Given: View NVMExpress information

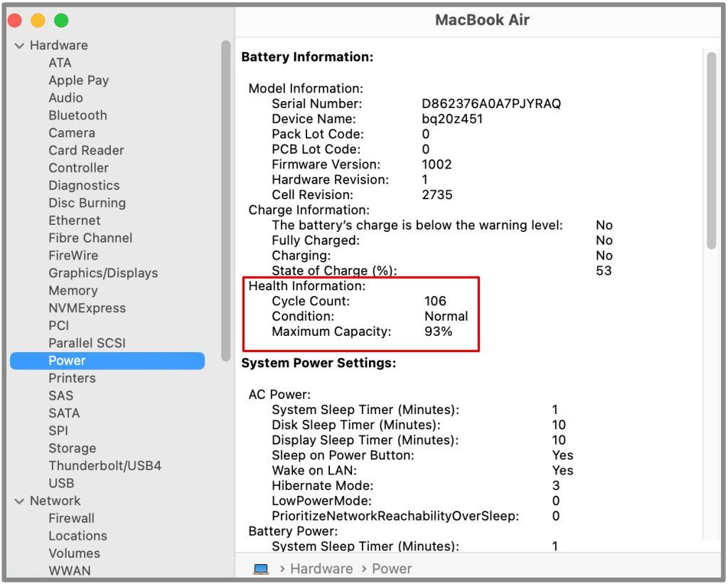Looking at the screenshot, I should point(87,308).
